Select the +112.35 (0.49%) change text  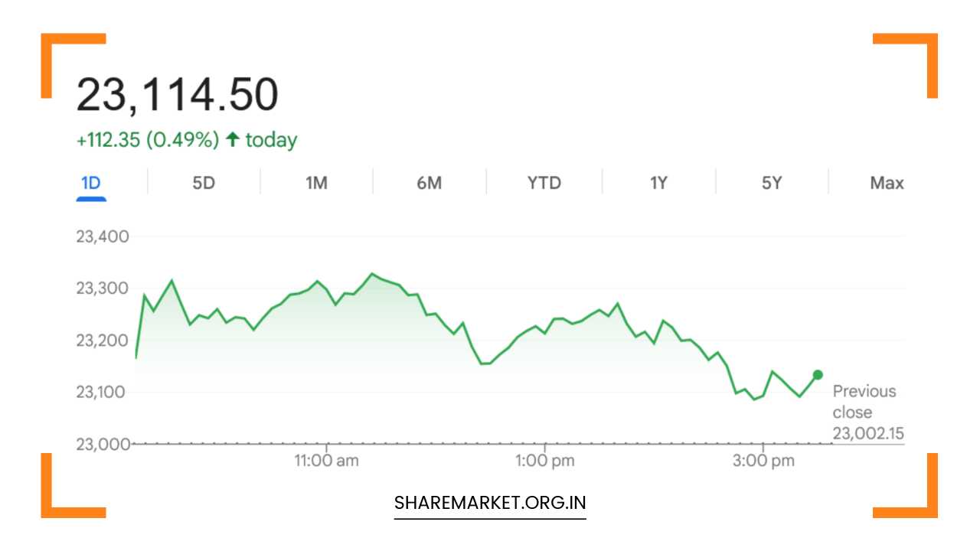coord(147,139)
